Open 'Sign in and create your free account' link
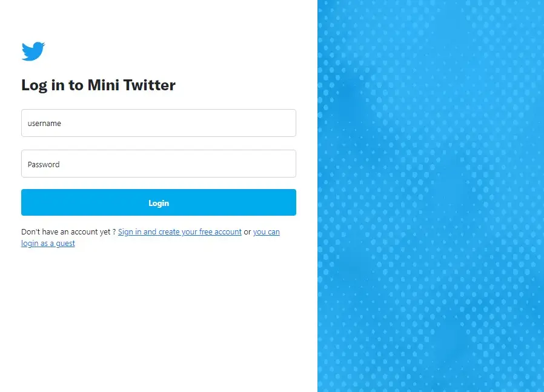 [180, 231]
